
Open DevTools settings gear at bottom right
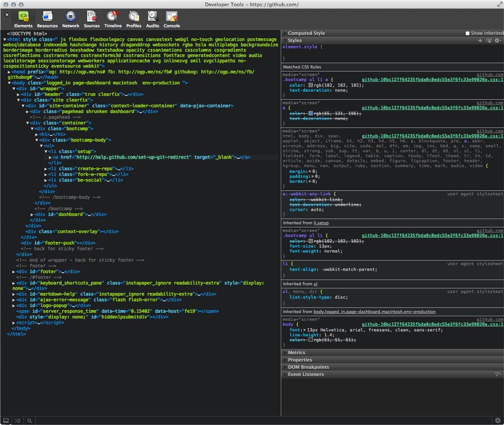tap(498, 421)
